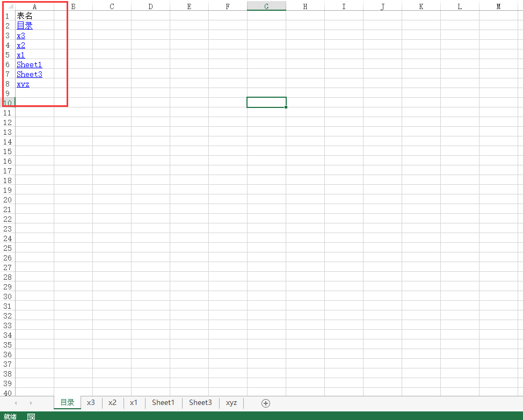Select column E header

coord(190,6)
